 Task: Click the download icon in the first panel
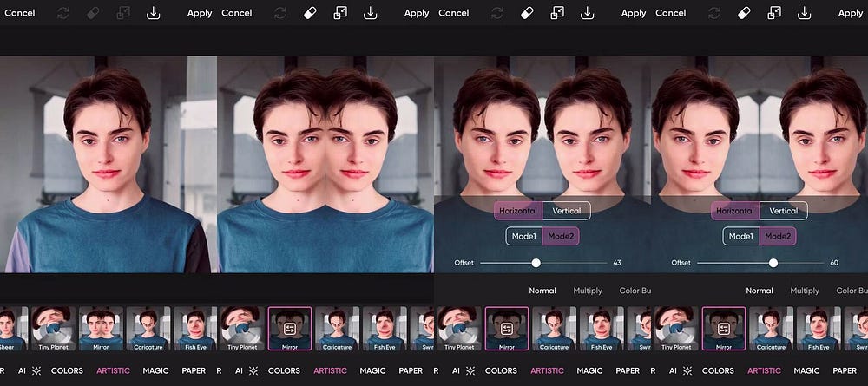click(154, 13)
